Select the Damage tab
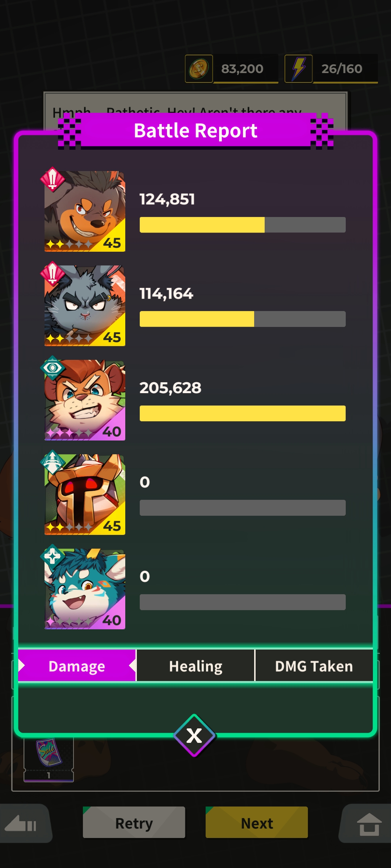391x868 pixels. 77,666
